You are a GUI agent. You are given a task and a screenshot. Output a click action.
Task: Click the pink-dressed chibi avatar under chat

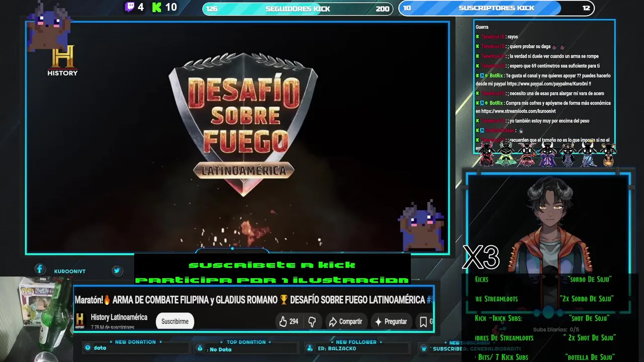pyautogui.click(x=526, y=153)
